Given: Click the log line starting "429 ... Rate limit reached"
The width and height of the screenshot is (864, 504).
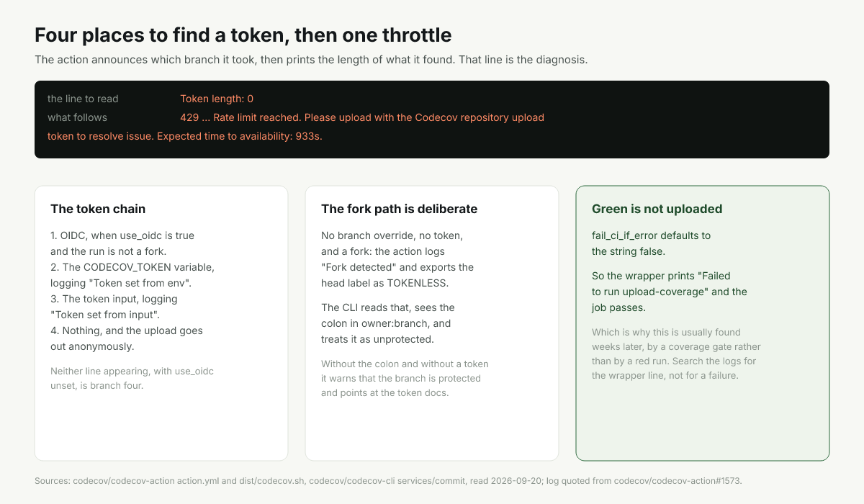Looking at the screenshot, I should tap(362, 117).
